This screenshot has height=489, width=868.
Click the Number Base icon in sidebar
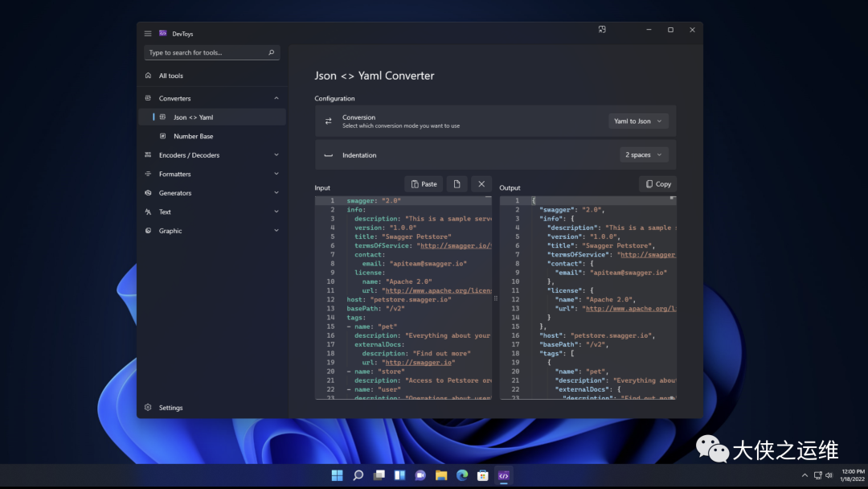(162, 136)
